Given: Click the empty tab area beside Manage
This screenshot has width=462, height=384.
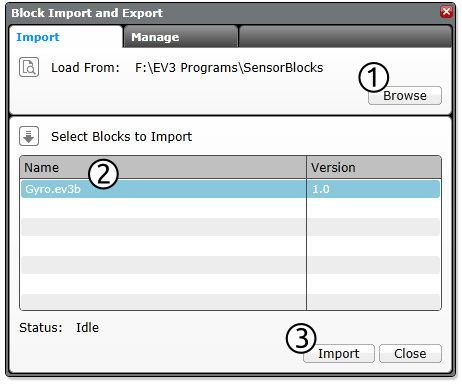Looking at the screenshot, I should 345,37.
